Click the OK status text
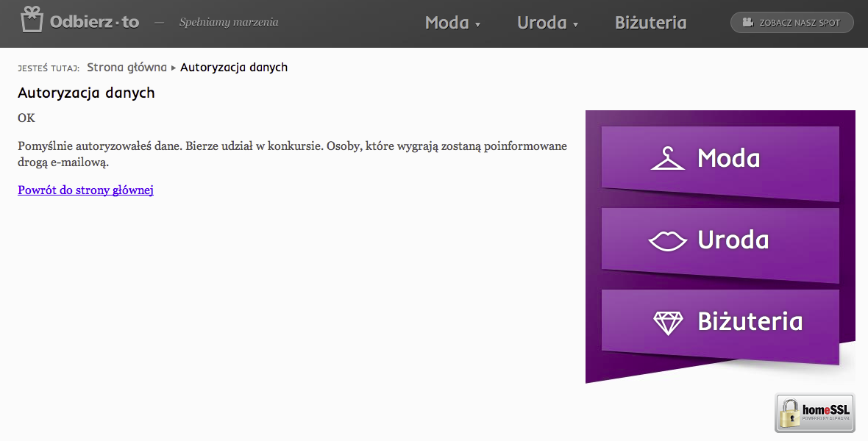868x441 pixels. click(26, 118)
